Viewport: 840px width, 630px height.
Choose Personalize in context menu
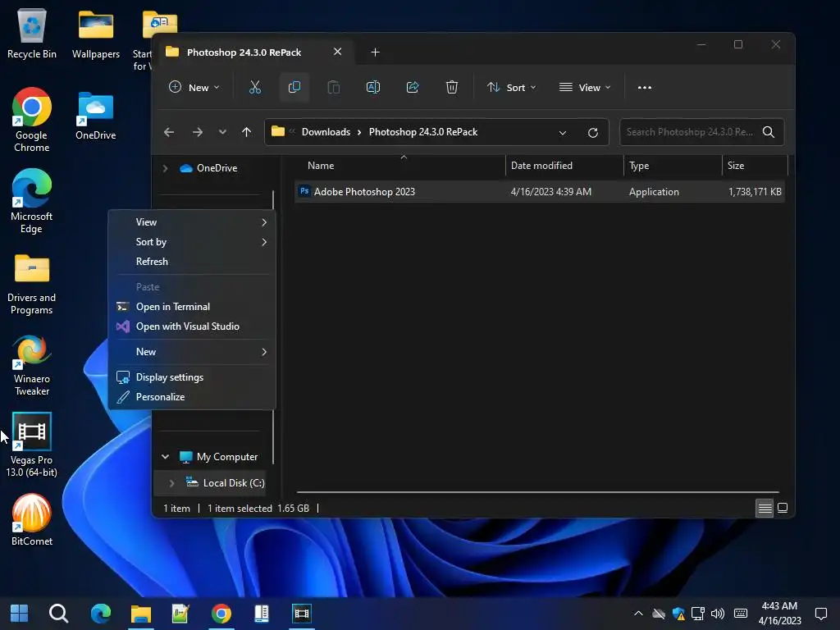[x=192, y=397]
